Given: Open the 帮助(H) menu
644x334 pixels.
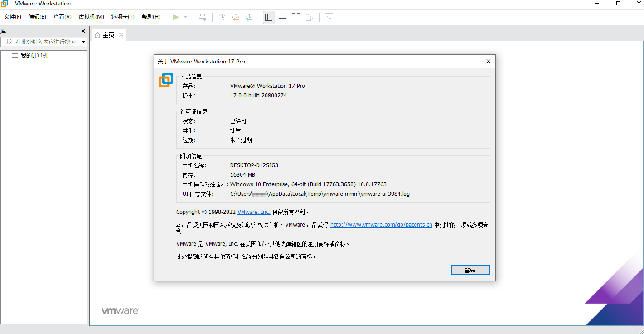Looking at the screenshot, I should coord(151,17).
